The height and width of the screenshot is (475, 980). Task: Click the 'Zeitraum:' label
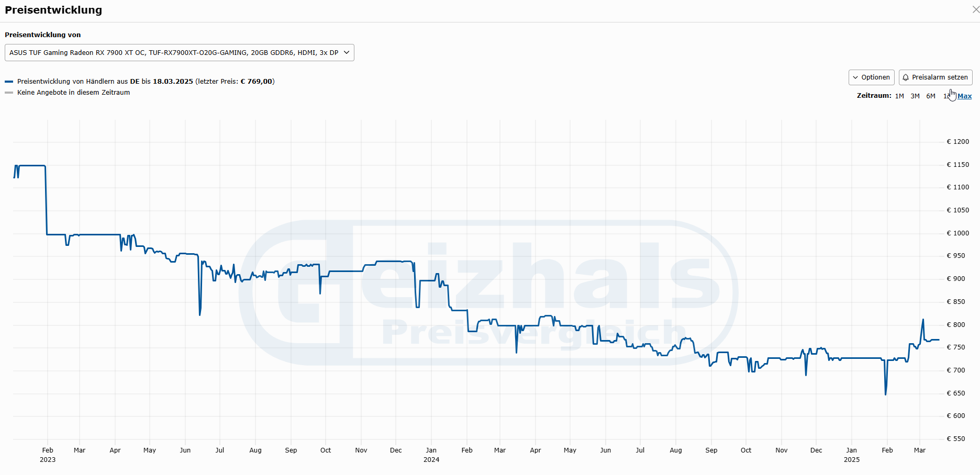click(874, 96)
